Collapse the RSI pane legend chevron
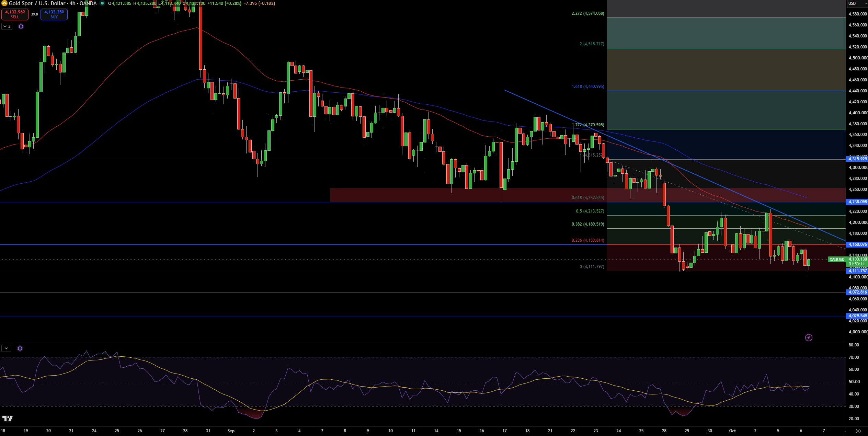The image size is (868, 436). [x=6, y=348]
